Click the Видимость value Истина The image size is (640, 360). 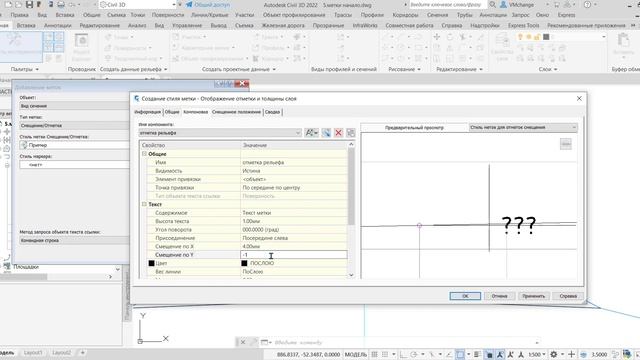[294, 171]
